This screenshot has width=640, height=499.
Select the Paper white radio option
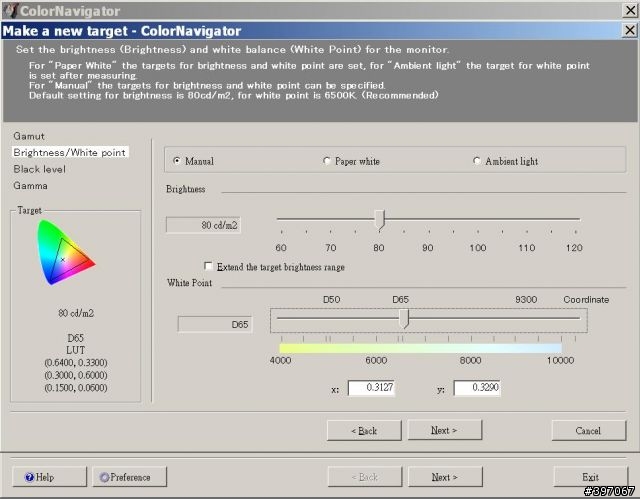coord(327,161)
